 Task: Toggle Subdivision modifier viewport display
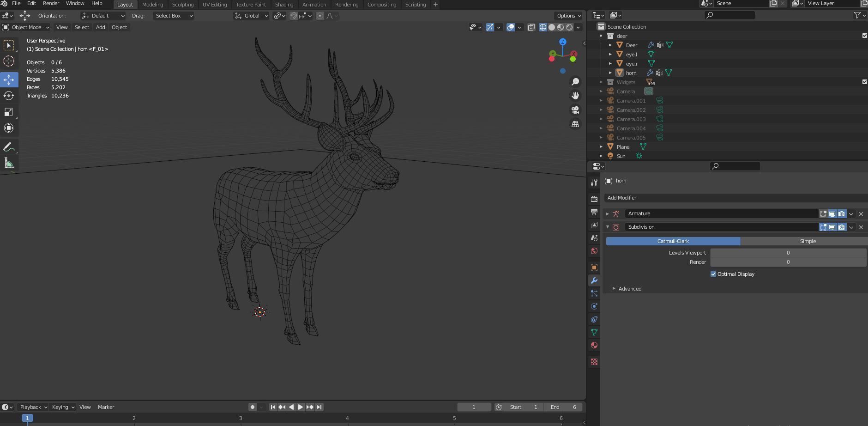(x=832, y=227)
